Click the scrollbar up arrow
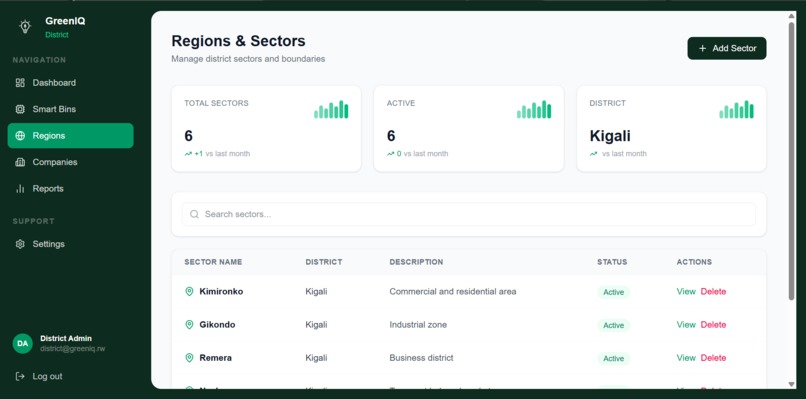Image resolution: width=806 pixels, height=399 pixels. tap(792, 16)
